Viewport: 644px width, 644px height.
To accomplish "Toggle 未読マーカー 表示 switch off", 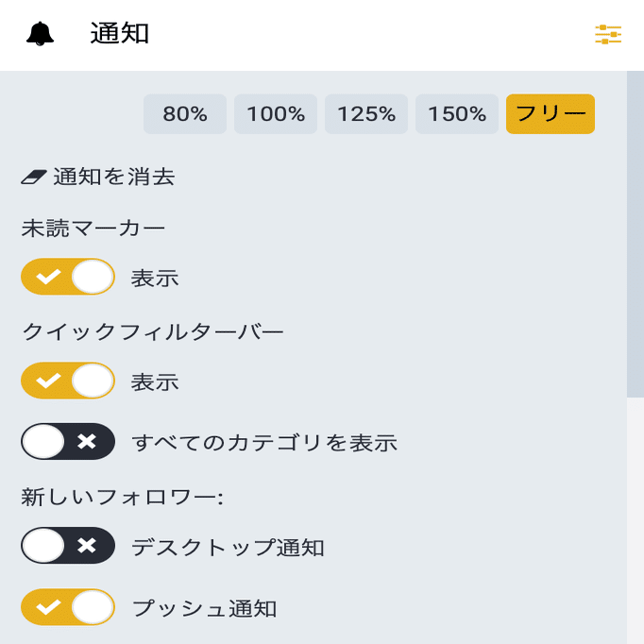I will pos(68,278).
